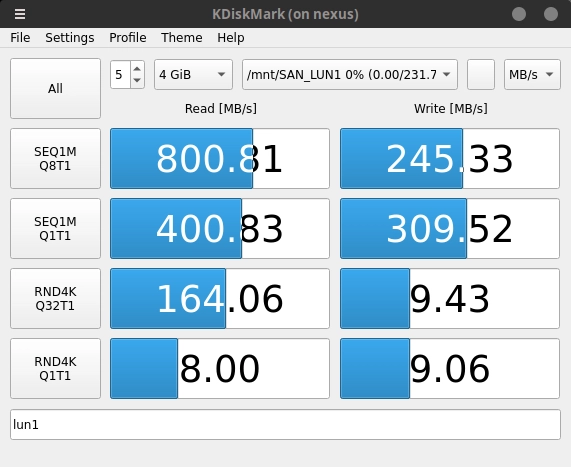This screenshot has height=467, width=571.
Task: Click the 164.06 read result bar
Action: pos(220,298)
